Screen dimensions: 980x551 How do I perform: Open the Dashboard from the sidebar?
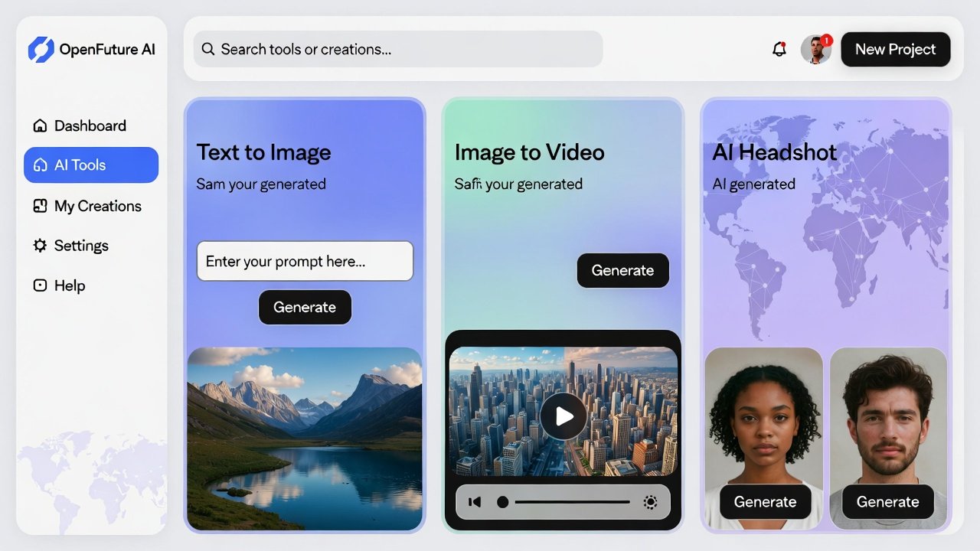(x=89, y=126)
